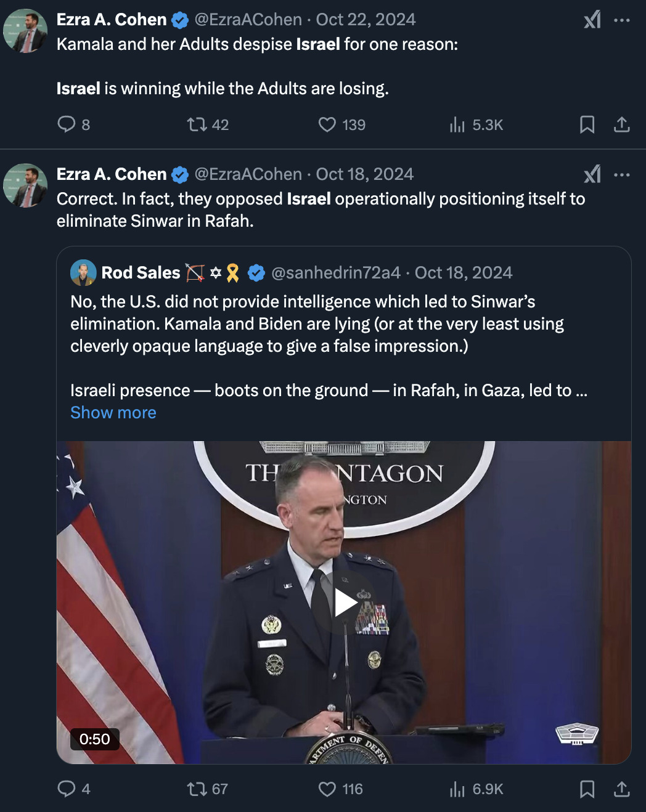Reply to the Oct 18 tweet
This screenshot has width=646, height=812.
click(67, 789)
